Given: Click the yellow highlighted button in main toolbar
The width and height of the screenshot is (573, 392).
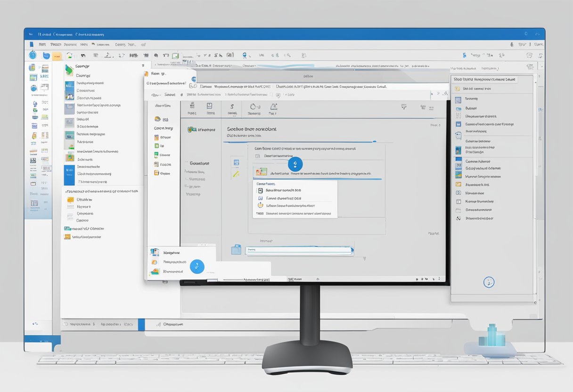Looking at the screenshot, I should pos(57,56).
